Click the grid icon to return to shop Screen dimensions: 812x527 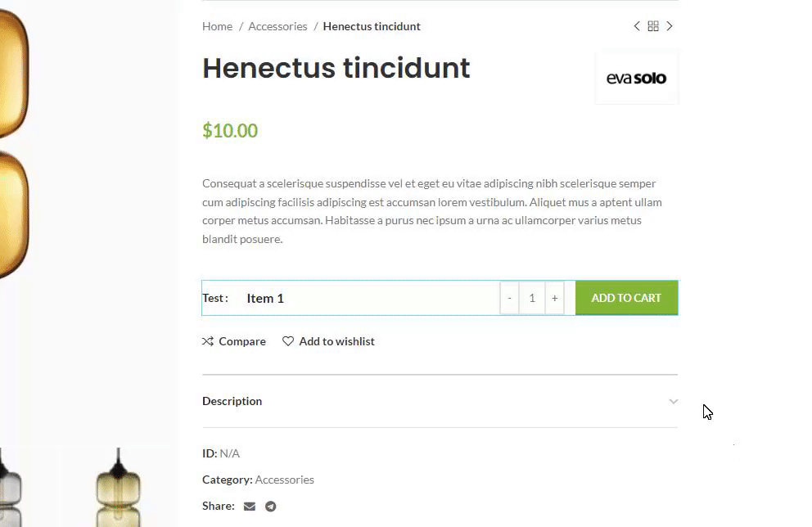point(653,26)
